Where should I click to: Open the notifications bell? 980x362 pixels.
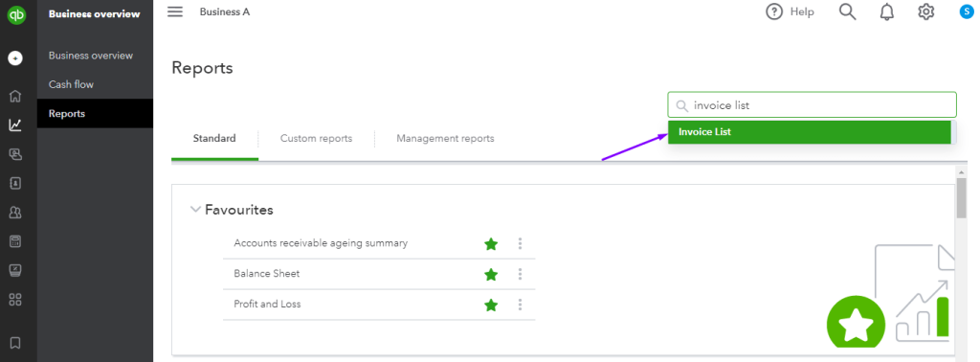tap(887, 11)
